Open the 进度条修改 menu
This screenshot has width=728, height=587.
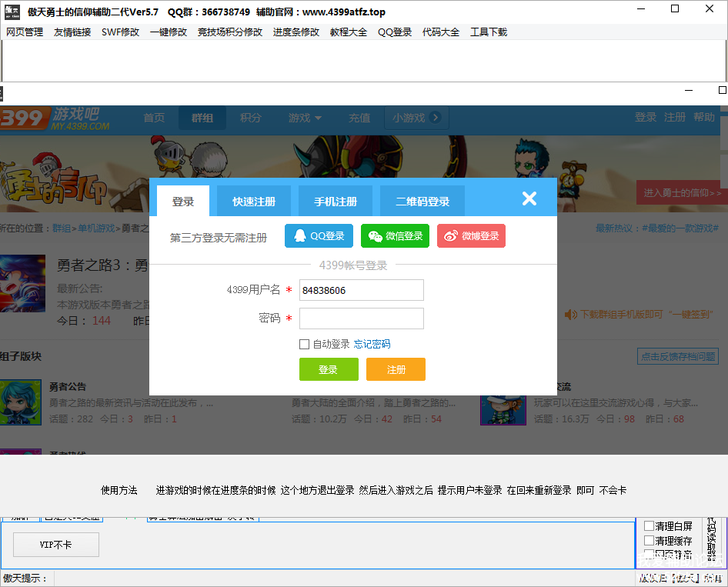(x=296, y=32)
